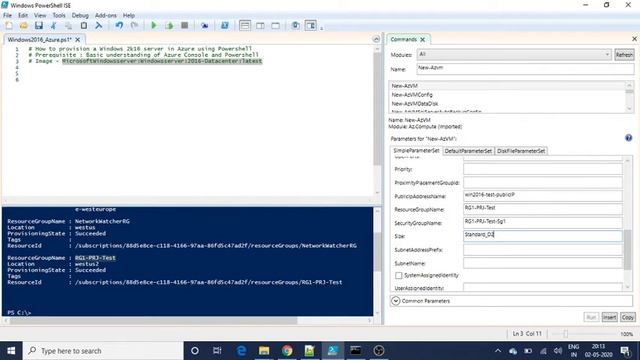Open New Remote PowerShell Tab icon
Image resolution: width=640 pixels, height=360 pixels.
coord(204,26)
